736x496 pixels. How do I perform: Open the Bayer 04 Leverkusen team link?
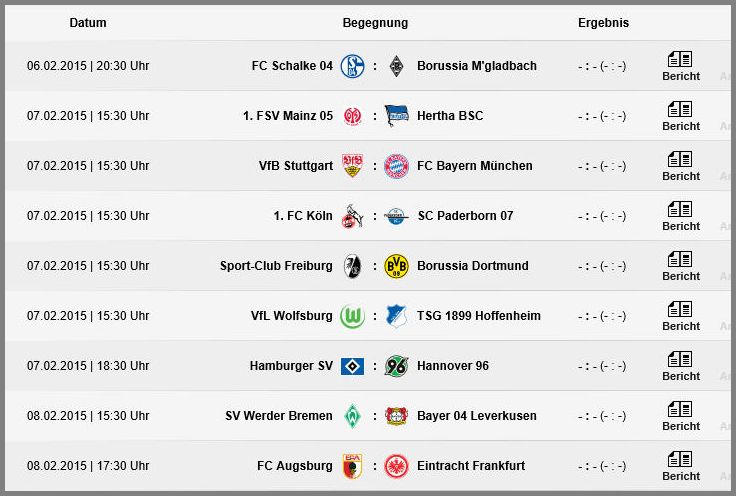coord(476,416)
